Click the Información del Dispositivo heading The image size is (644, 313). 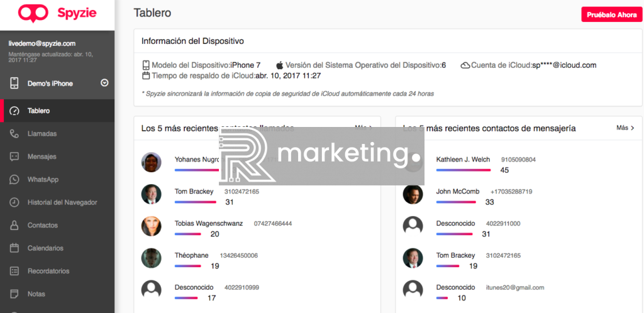point(192,41)
